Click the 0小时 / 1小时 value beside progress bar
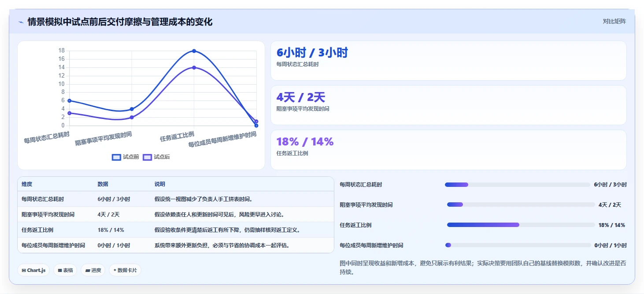Image resolution: width=644 pixels, height=294 pixels. coord(611,246)
